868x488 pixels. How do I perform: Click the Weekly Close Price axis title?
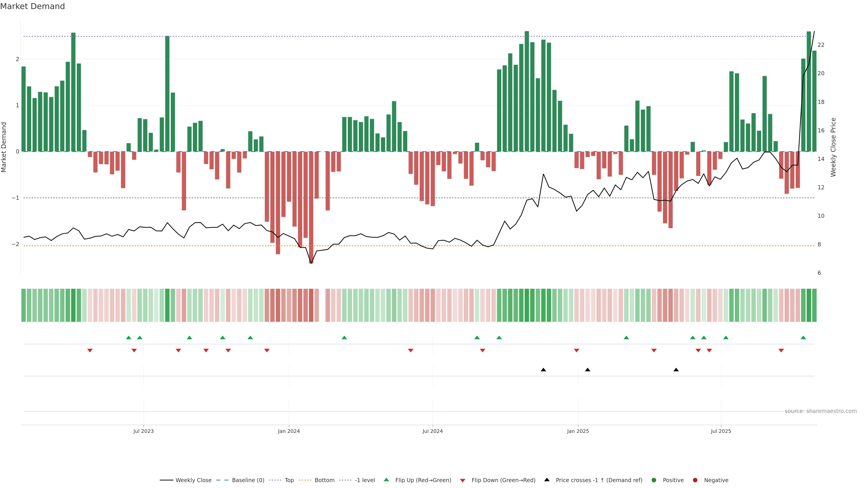pyautogui.click(x=833, y=147)
